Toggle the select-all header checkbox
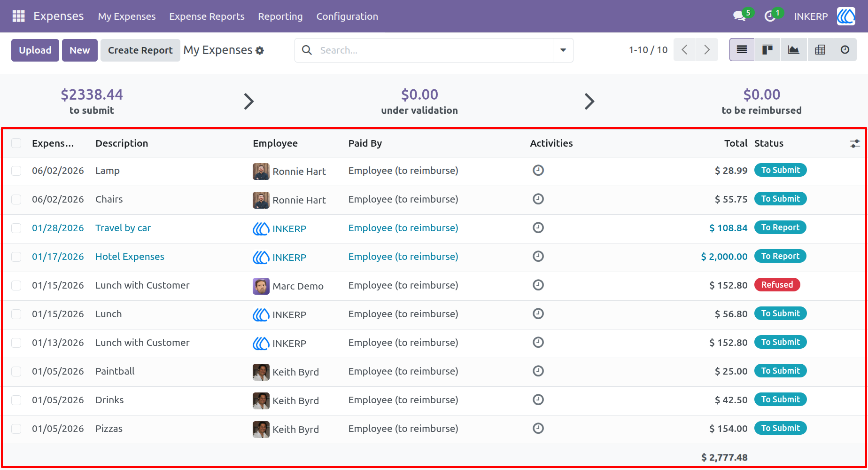The image size is (868, 470). [x=16, y=143]
